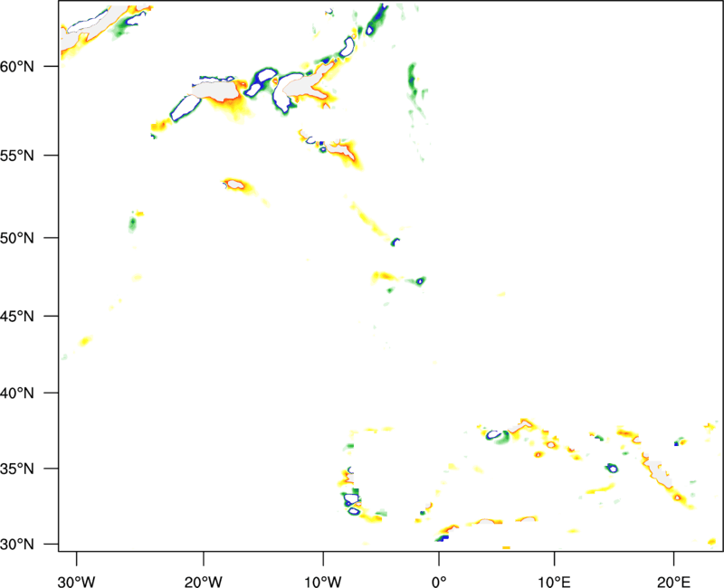Click the 55°N latitude label

click(x=16, y=156)
